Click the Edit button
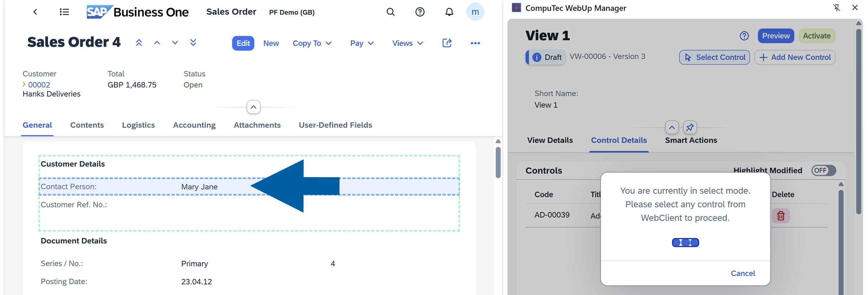The width and height of the screenshot is (868, 295). 243,43
